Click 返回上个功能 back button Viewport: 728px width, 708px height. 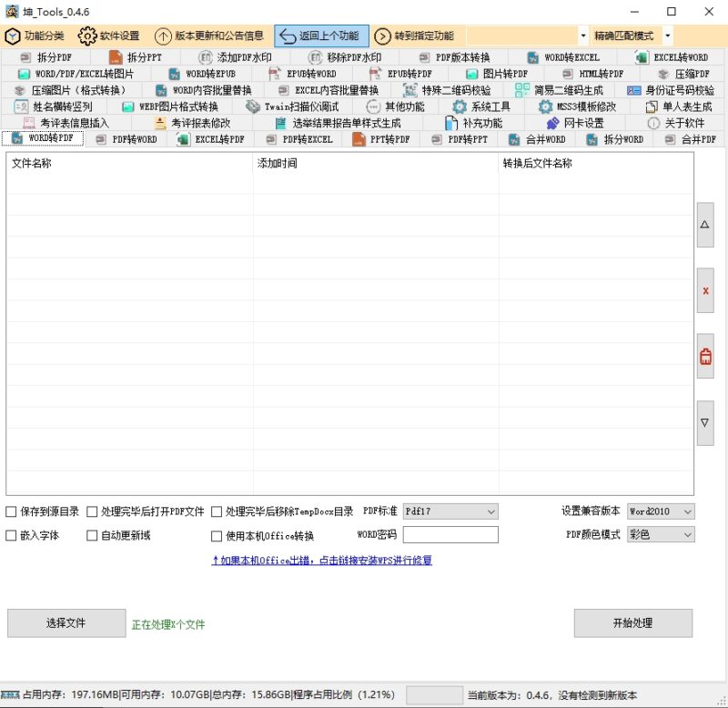(x=321, y=35)
